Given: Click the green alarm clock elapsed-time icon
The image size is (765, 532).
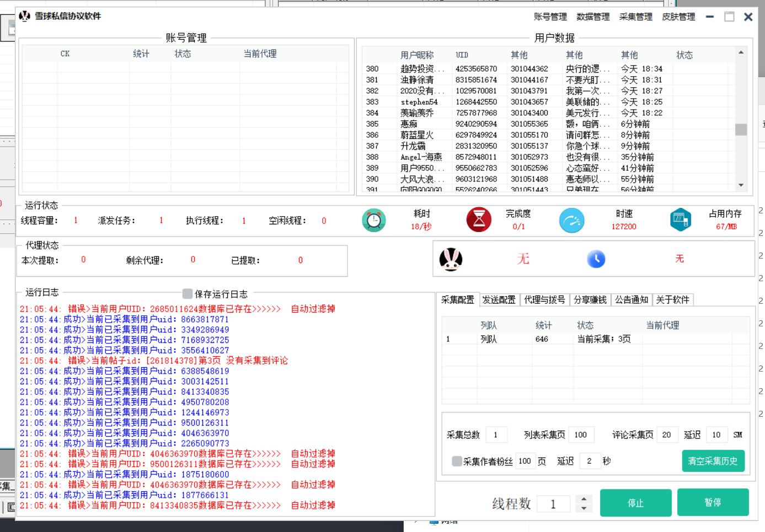Looking at the screenshot, I should 373,221.
